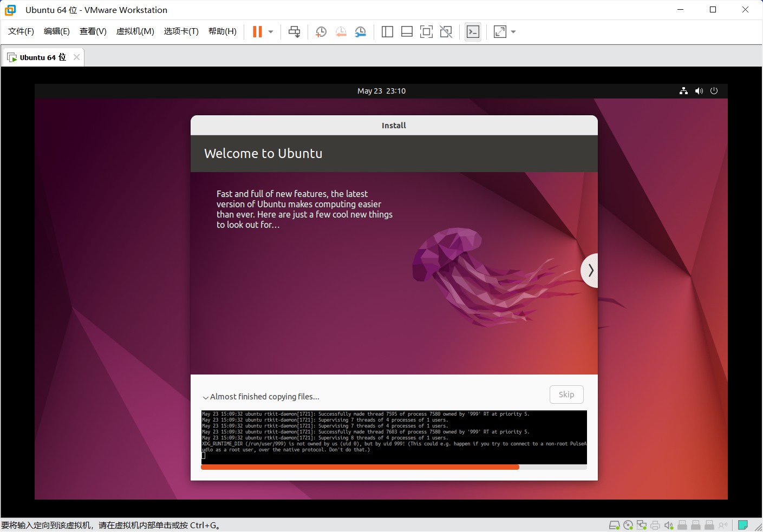This screenshot has width=763, height=532.
Task: Toggle the library sidebar panel
Action: click(x=387, y=32)
